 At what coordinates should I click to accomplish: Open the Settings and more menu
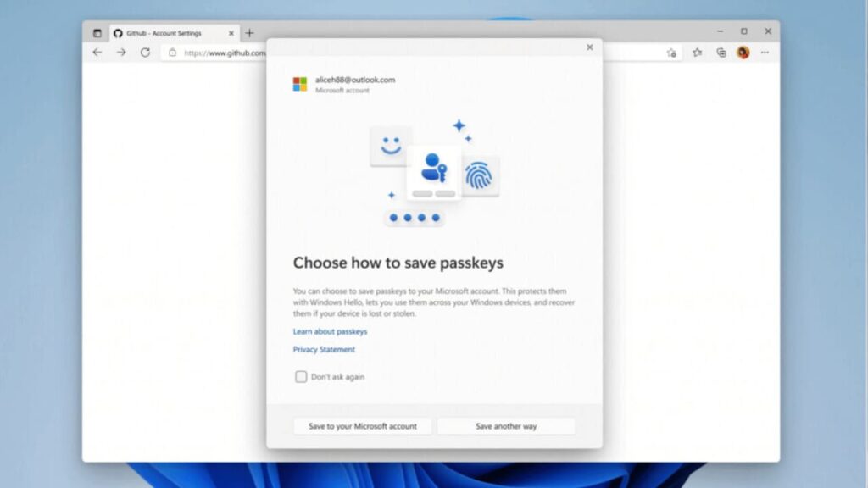tap(765, 52)
